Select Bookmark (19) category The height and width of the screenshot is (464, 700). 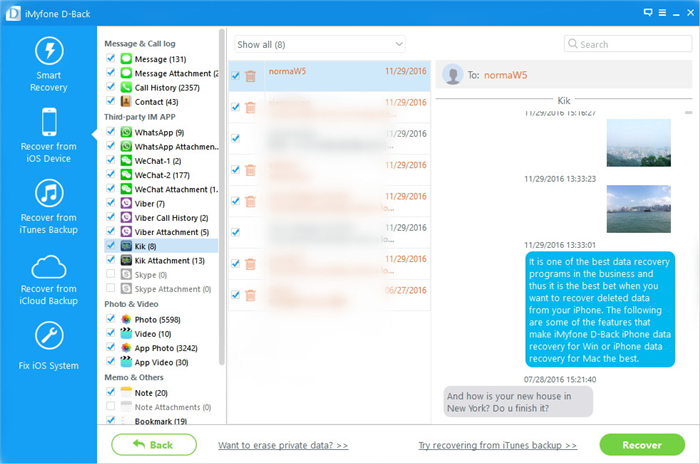click(161, 421)
